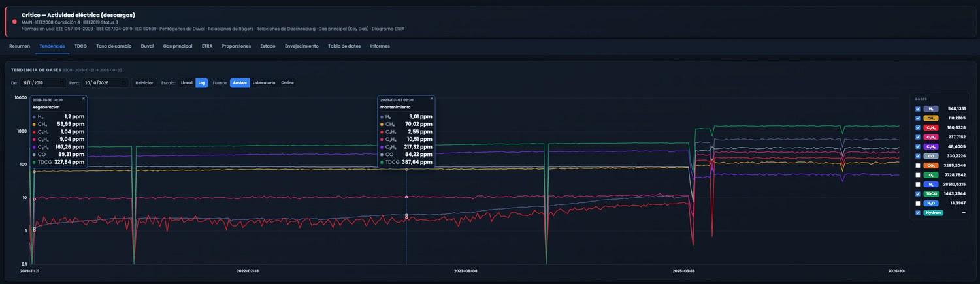980x284 pixels.
Task: Toggle the H₂ gas checkbox
Action: click(918, 109)
